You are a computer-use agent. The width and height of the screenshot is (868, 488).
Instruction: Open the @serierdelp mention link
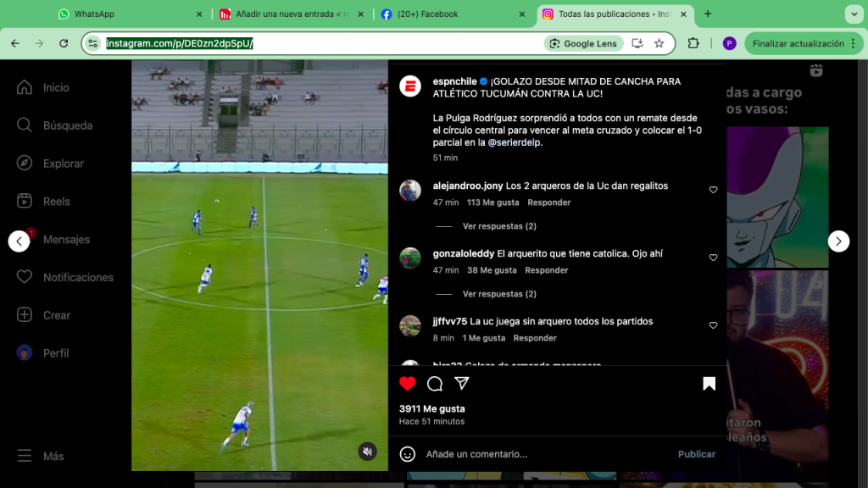(x=514, y=142)
